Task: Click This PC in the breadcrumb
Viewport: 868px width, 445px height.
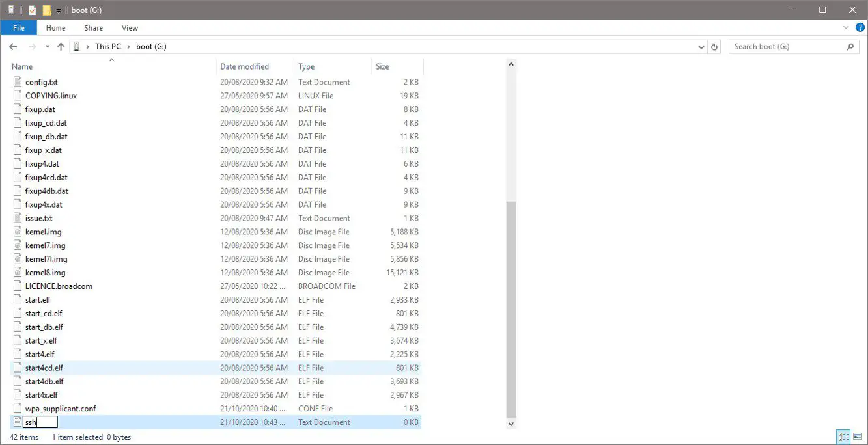Action: [x=107, y=47]
